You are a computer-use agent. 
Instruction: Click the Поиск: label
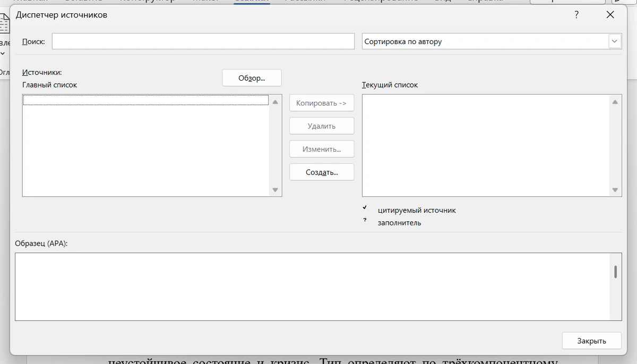pos(33,41)
